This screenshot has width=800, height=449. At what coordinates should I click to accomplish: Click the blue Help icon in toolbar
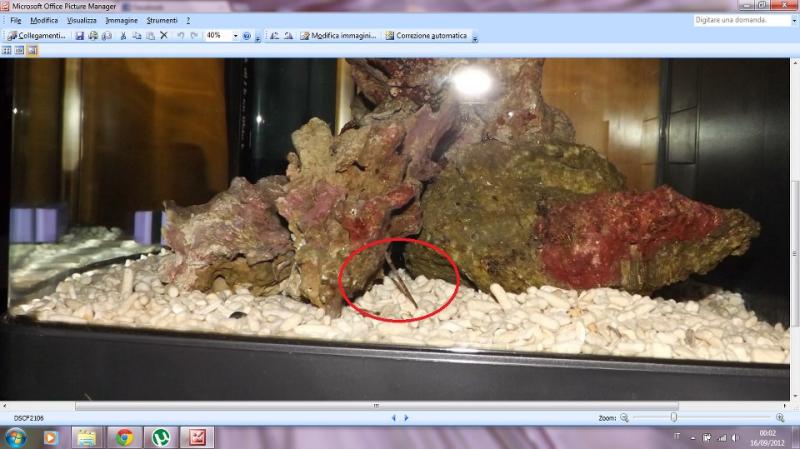247,36
